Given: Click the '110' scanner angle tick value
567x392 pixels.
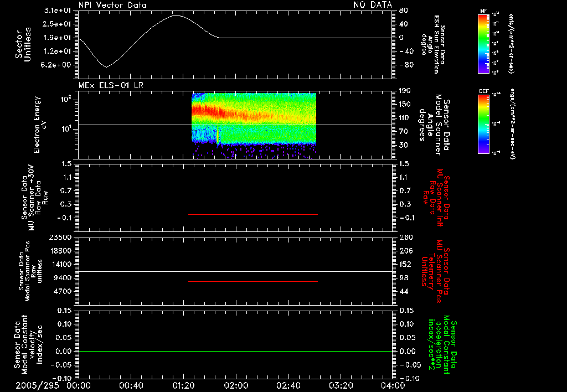Looking at the screenshot, I should point(405,118).
